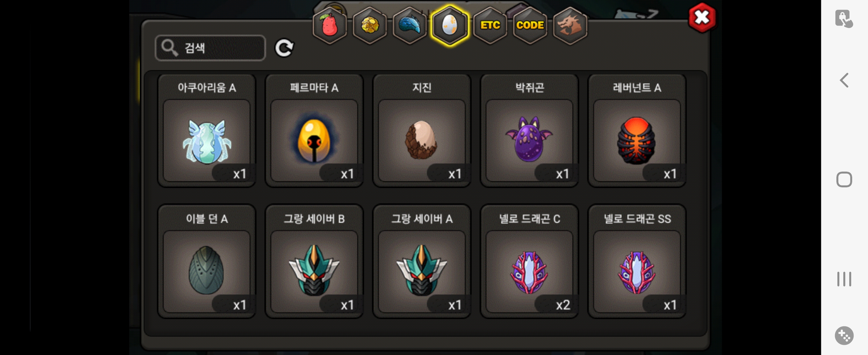Switch to the blue dragon scale tab
868x355 pixels.
[409, 25]
